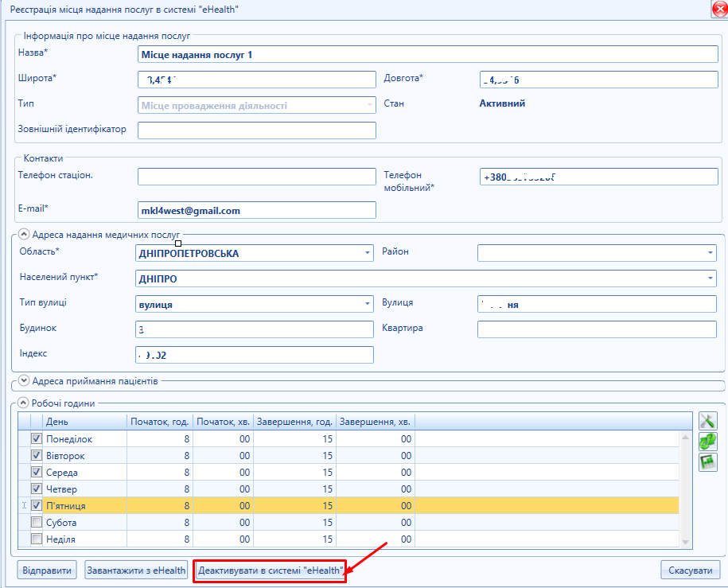Click the working hours scrollbar up arrow
This screenshot has width=728, height=588.
click(x=685, y=437)
